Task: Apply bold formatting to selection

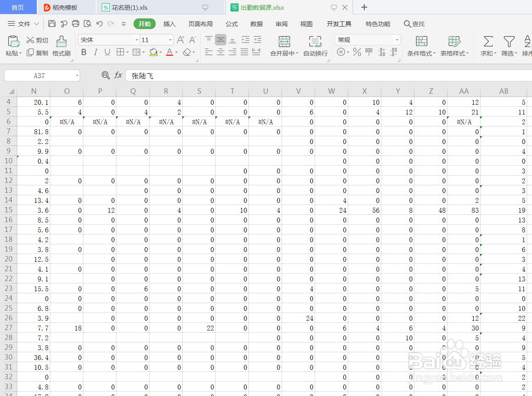Action: [84, 52]
